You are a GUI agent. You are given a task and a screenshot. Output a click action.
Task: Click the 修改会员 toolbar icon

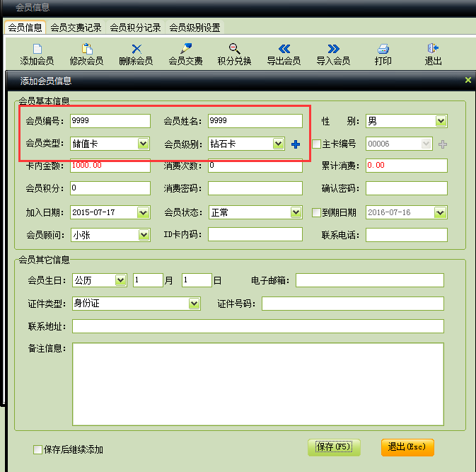tap(87, 49)
